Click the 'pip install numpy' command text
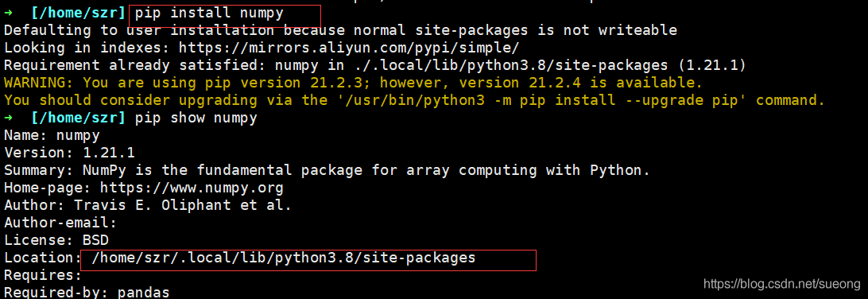The width and height of the screenshot is (868, 299). click(209, 13)
